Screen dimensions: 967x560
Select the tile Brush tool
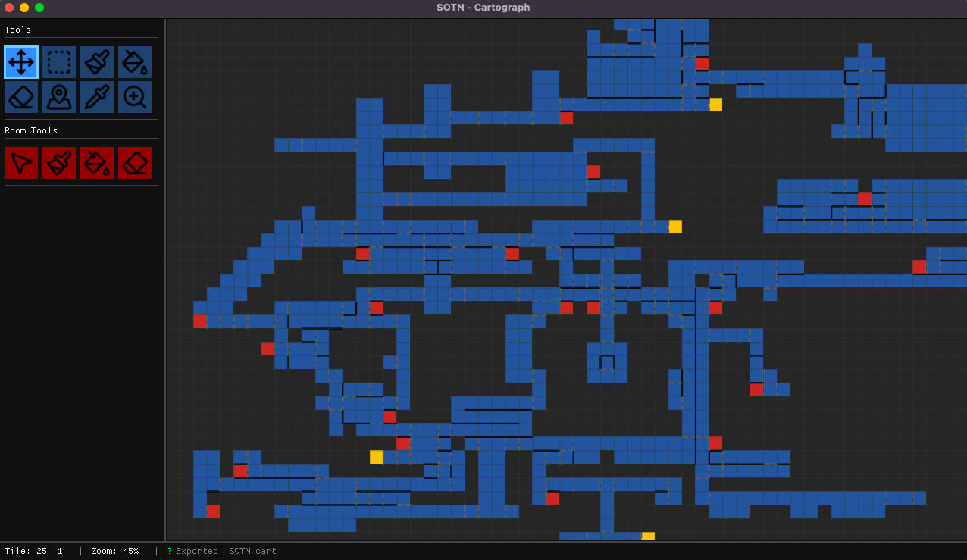coord(97,61)
